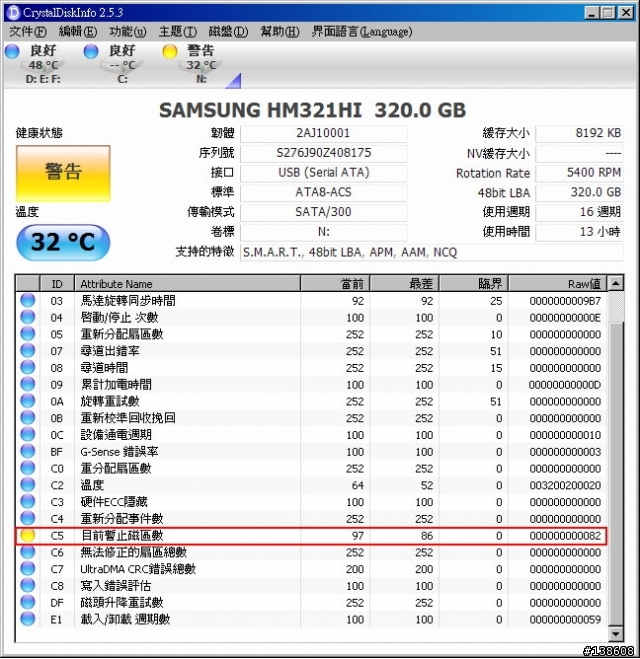Click the status orb for attribute C4
This screenshot has width=640, height=659.
[x=28, y=519]
